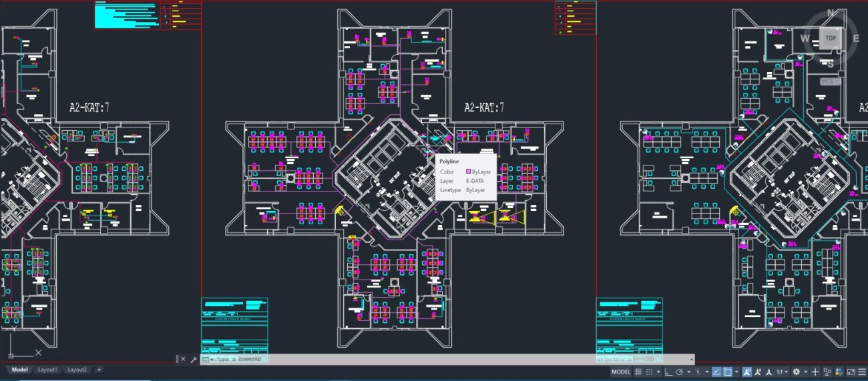The width and height of the screenshot is (868, 381).
Task: Open the workspace switching gear
Action: pos(796,372)
